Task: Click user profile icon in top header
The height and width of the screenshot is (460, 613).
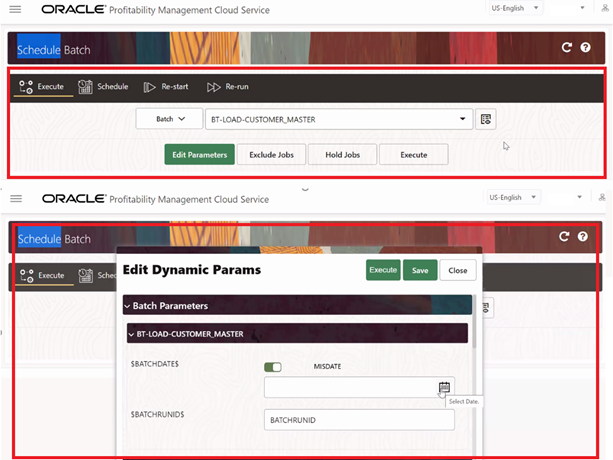Action: point(604,8)
